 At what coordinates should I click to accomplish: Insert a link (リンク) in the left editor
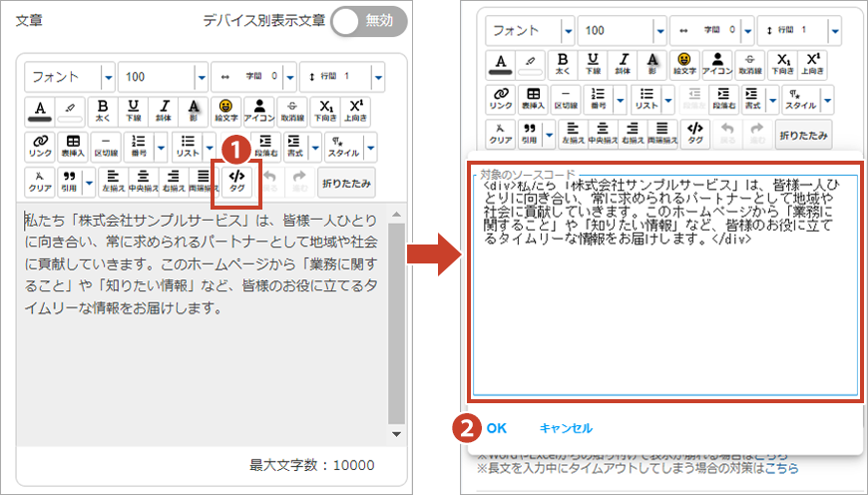[x=41, y=146]
